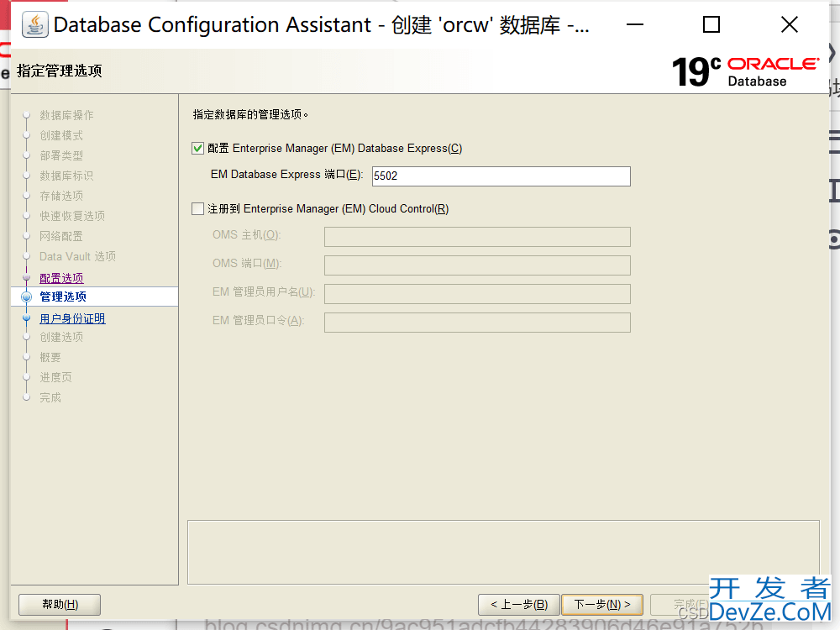Proceed with 下一步(N) button

(x=602, y=605)
